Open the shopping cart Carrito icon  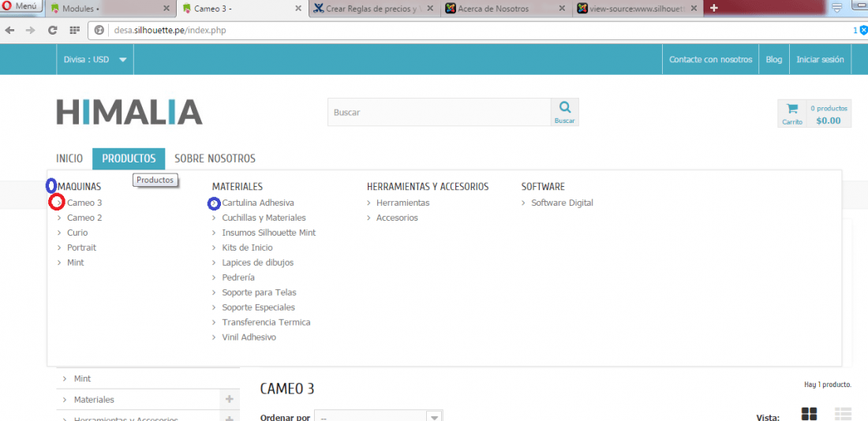pyautogui.click(x=792, y=113)
